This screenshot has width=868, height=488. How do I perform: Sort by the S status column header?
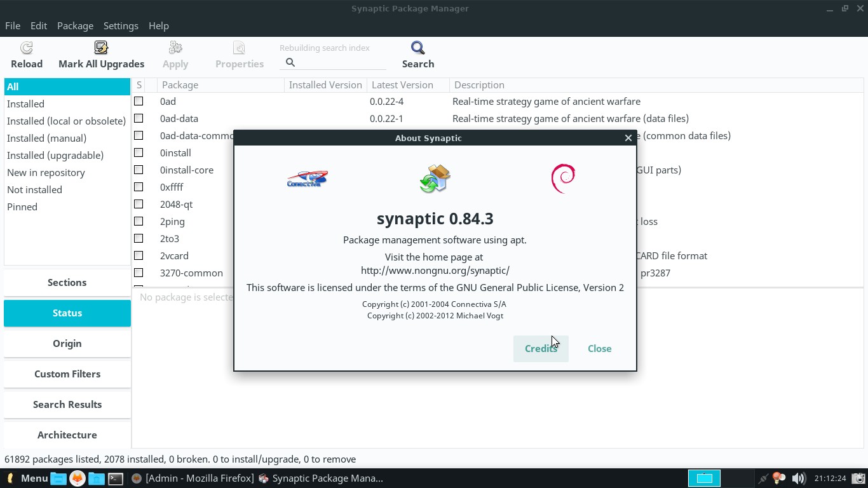point(139,85)
